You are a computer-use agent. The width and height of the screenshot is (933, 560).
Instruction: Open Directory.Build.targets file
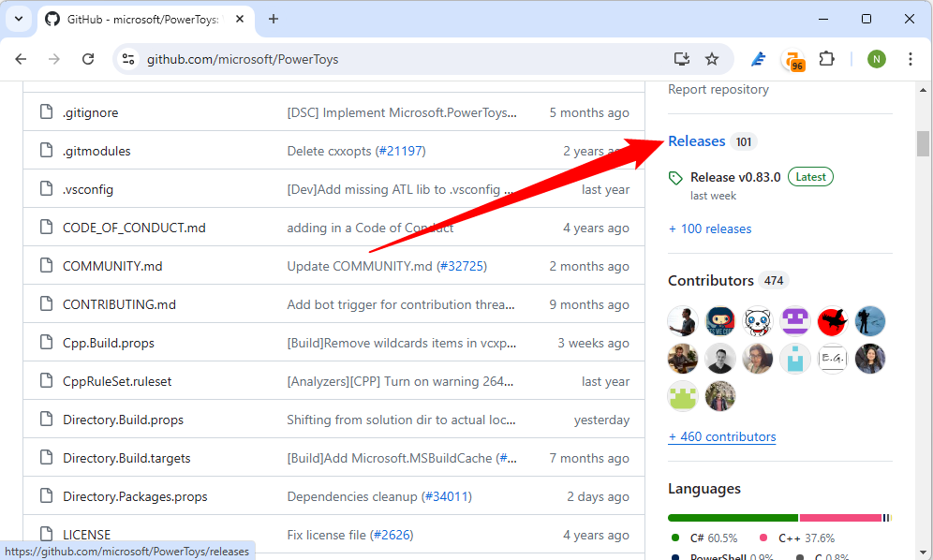126,458
